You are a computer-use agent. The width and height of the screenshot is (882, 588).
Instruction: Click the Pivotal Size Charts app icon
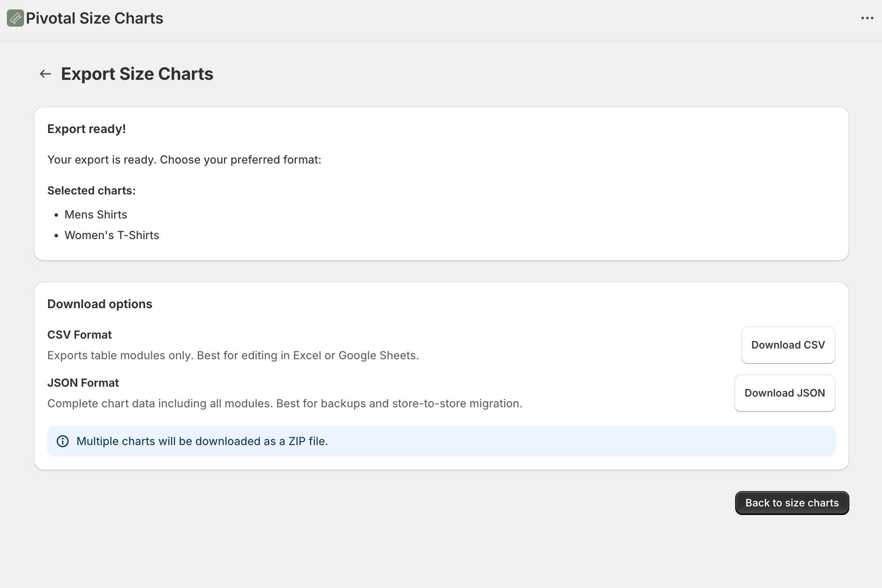coord(15,18)
